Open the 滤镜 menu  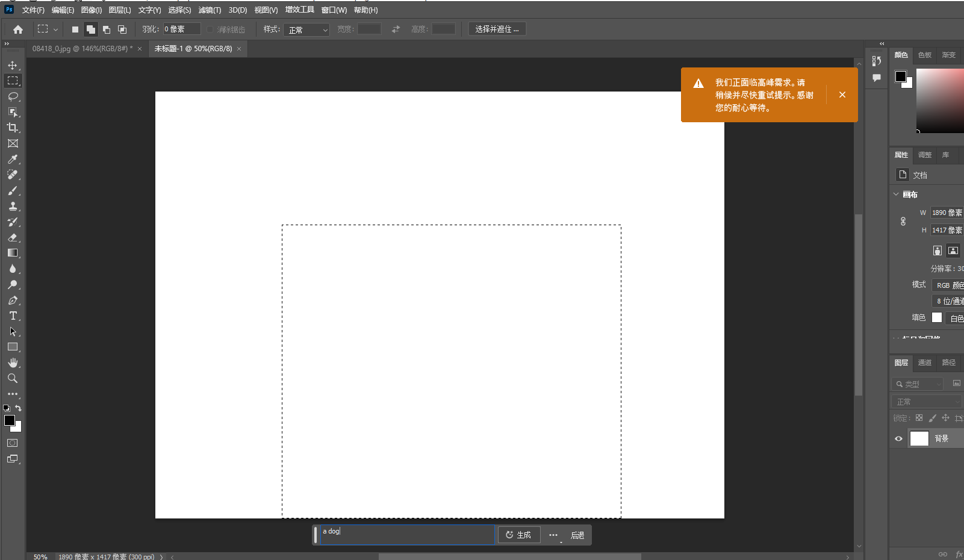click(210, 10)
